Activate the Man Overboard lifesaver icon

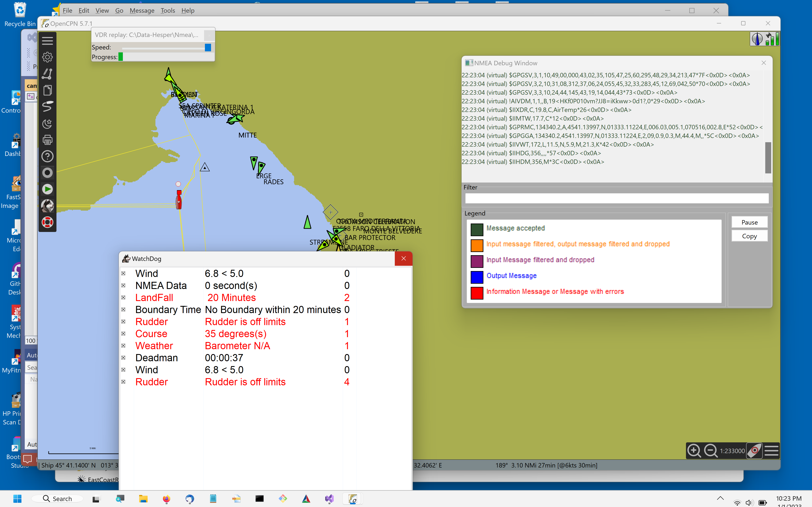pos(47,222)
